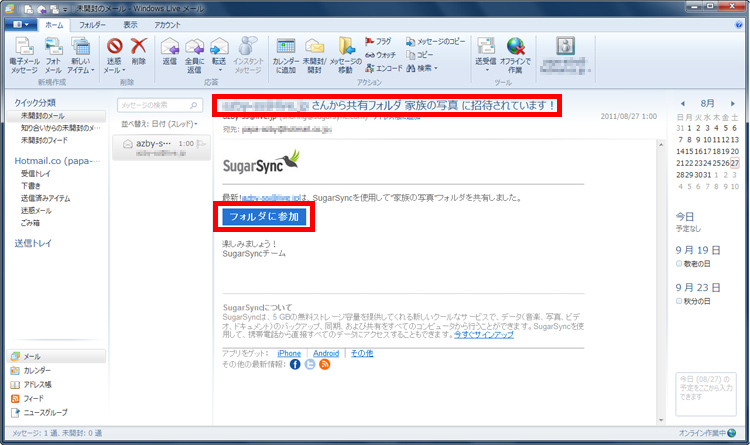750x445 pixels.
Task: Click the Copy command
Action: (x=420, y=55)
